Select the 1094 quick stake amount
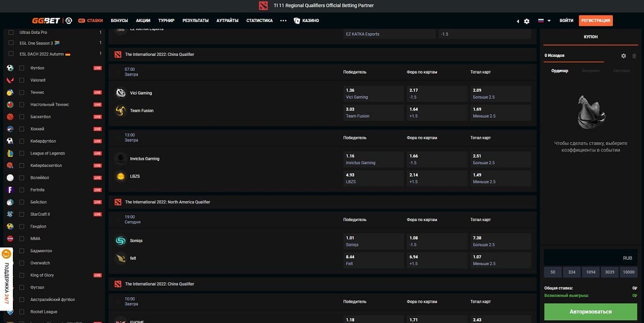Viewport: 644px width, 323px height. pyautogui.click(x=590, y=272)
